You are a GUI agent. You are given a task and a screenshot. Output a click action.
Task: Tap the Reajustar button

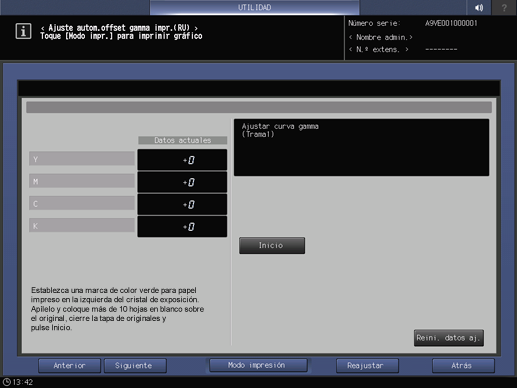367,366
